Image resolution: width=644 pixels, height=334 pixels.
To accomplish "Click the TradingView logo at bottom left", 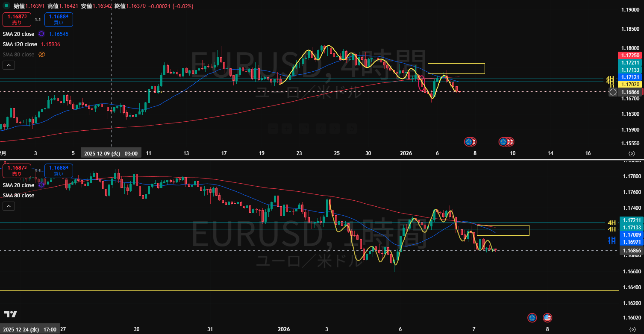I will tap(11, 314).
